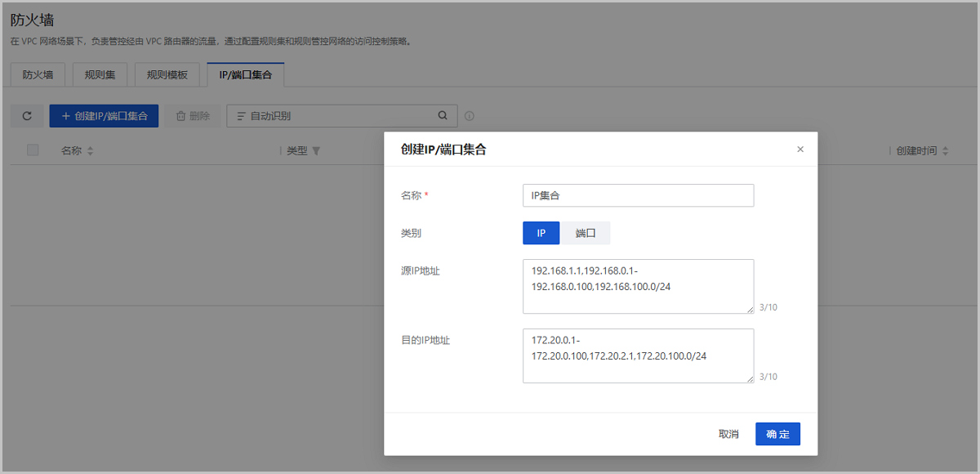Screen dimensions: 980x474
Task: Switch to the 防火墙 tab
Action: [38, 74]
